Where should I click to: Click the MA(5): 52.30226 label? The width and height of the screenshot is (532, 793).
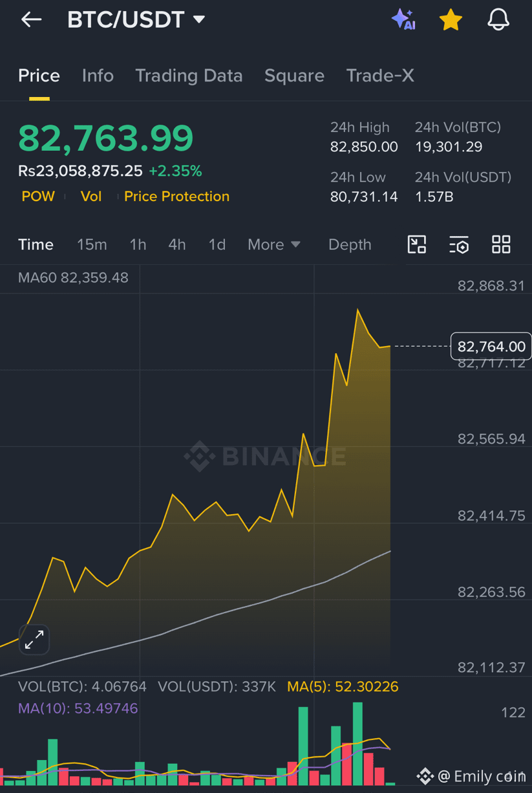[343, 686]
